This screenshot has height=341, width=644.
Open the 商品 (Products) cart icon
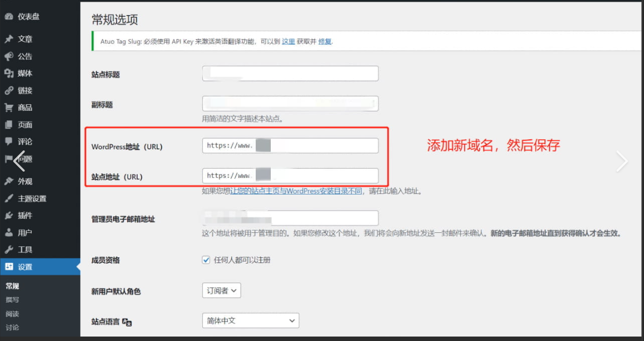(8, 108)
